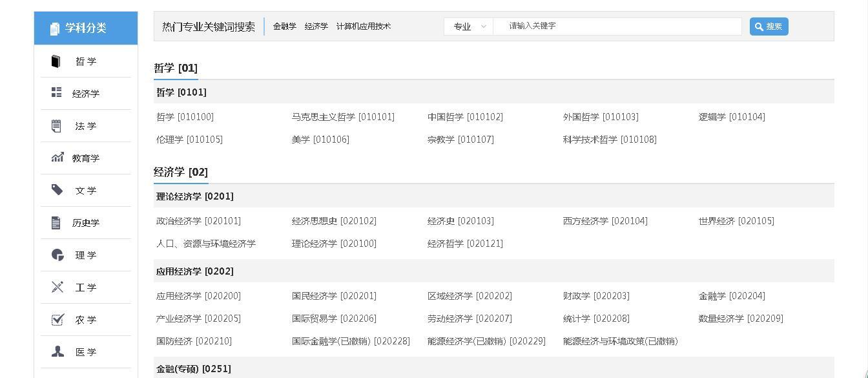The image size is (868, 378).
Task: Click the 农学 checkmark icon in sidebar
Action: tap(57, 319)
